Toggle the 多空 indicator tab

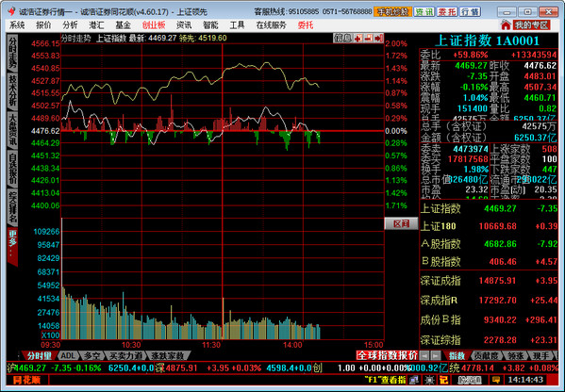tap(92, 355)
